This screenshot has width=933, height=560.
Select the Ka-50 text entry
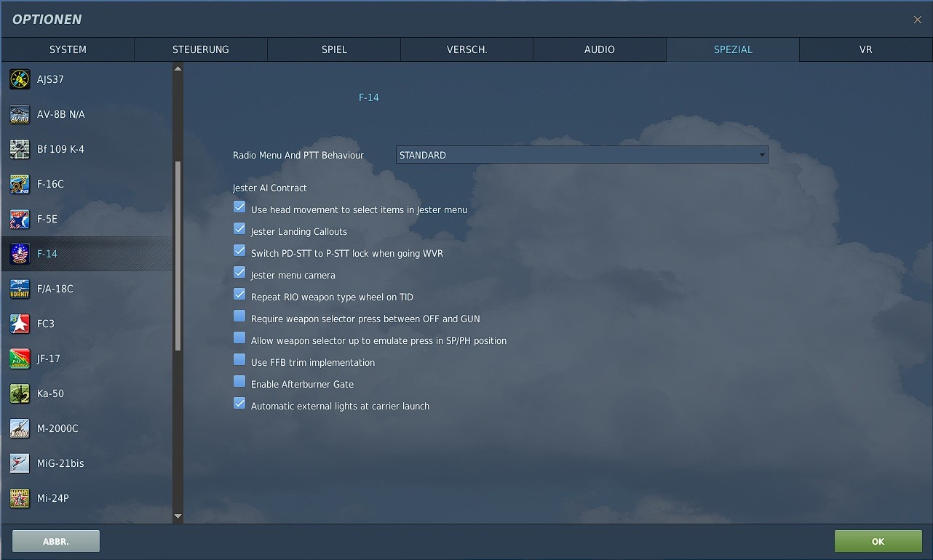point(50,393)
